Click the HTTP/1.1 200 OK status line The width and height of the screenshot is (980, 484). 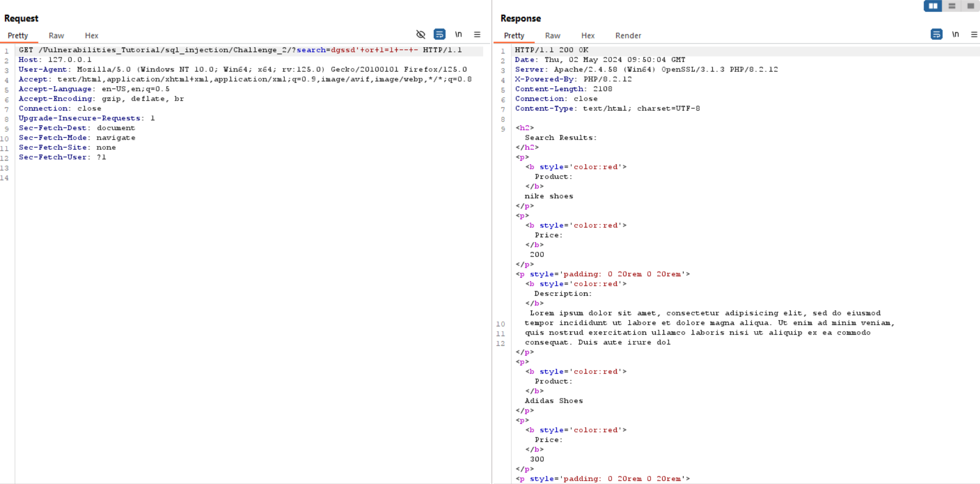552,50
